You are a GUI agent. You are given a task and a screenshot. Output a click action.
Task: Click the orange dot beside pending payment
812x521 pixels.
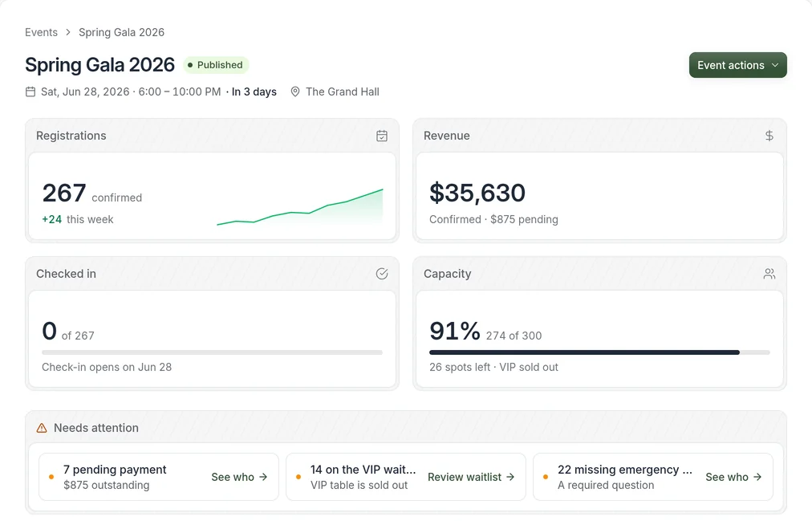51,477
